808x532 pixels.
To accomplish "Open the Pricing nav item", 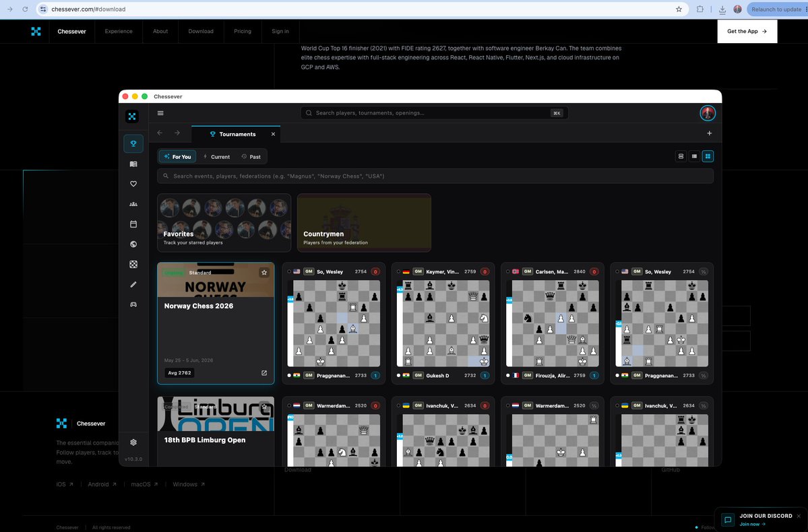I will pyautogui.click(x=243, y=32).
